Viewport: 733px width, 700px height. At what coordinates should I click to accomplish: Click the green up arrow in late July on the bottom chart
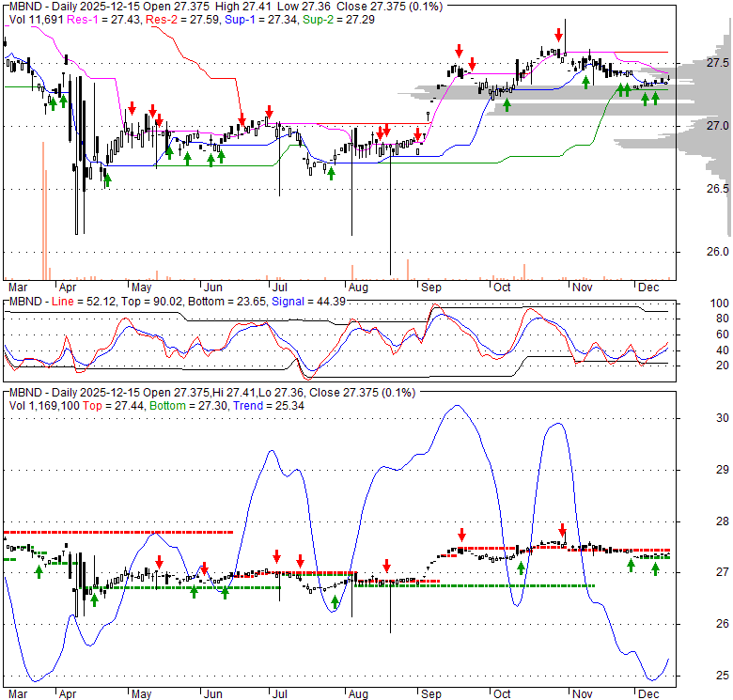click(x=335, y=600)
